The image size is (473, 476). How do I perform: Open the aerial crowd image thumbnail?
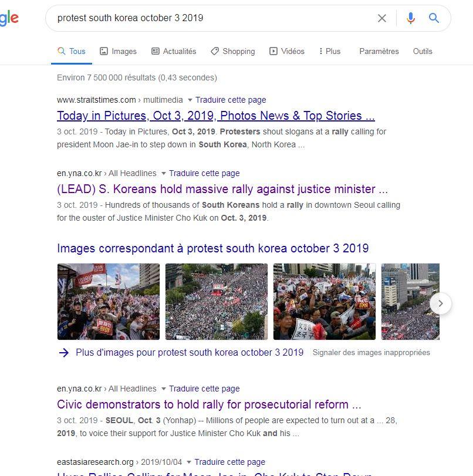(x=217, y=302)
